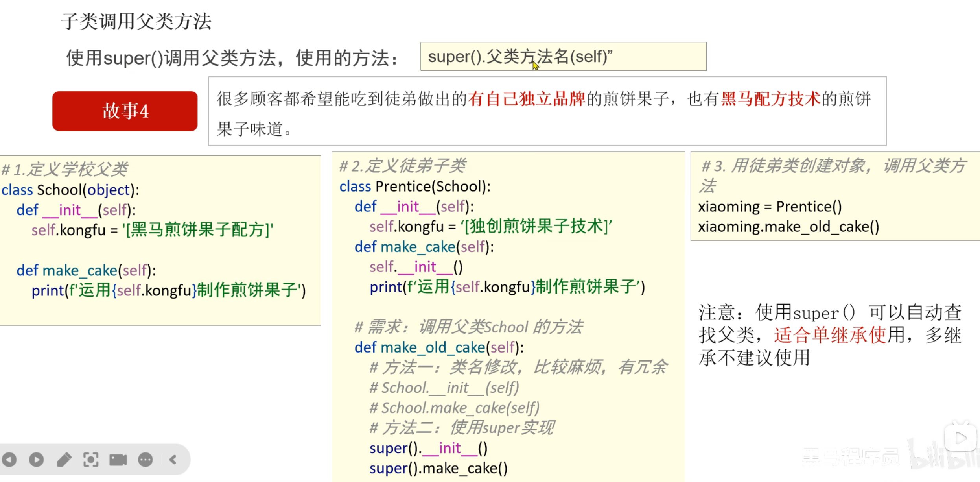Open the three-dot more options menu
The height and width of the screenshot is (482, 980).
pos(146,459)
